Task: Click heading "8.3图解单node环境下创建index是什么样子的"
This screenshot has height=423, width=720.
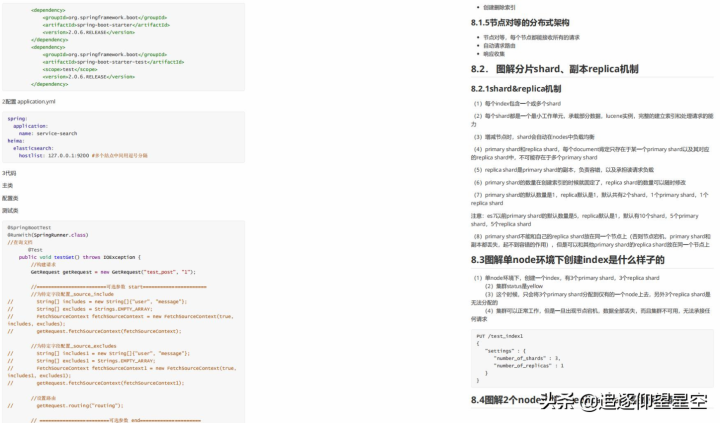Action: point(568,260)
